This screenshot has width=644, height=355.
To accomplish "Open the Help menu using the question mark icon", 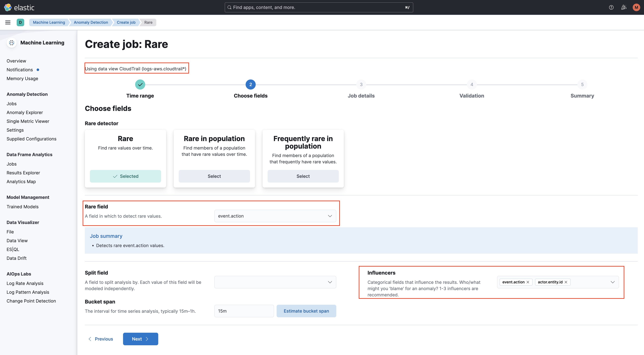I will click(611, 7).
